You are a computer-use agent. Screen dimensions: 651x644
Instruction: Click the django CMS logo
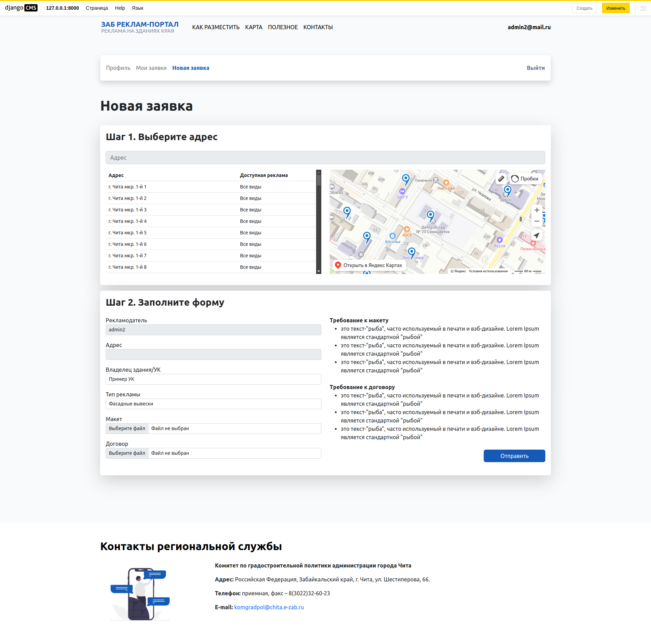tap(21, 8)
